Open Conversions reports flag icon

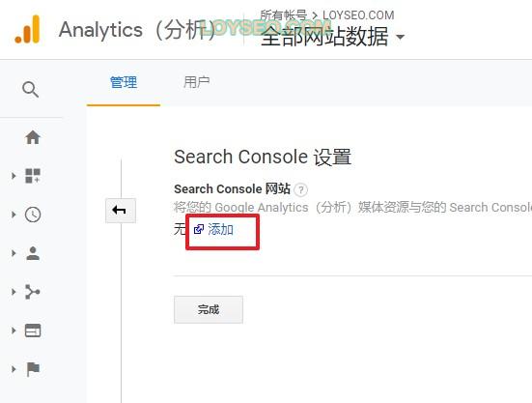tap(33, 369)
